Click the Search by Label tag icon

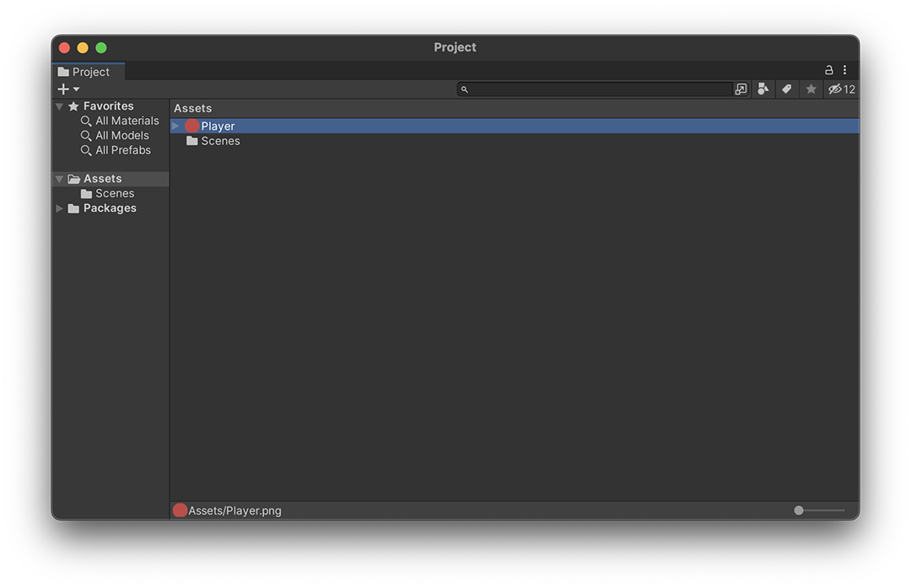[787, 89]
